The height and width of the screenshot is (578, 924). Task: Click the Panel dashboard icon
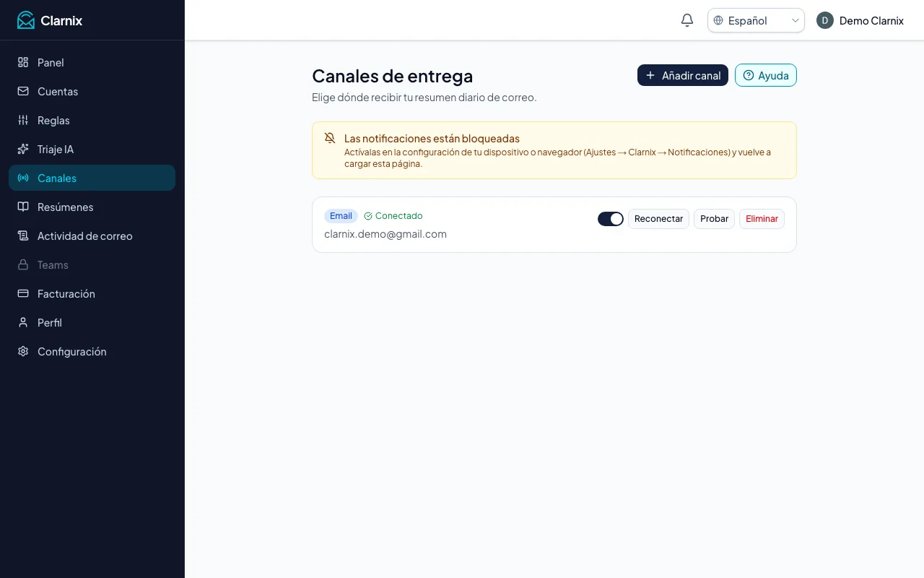click(23, 62)
